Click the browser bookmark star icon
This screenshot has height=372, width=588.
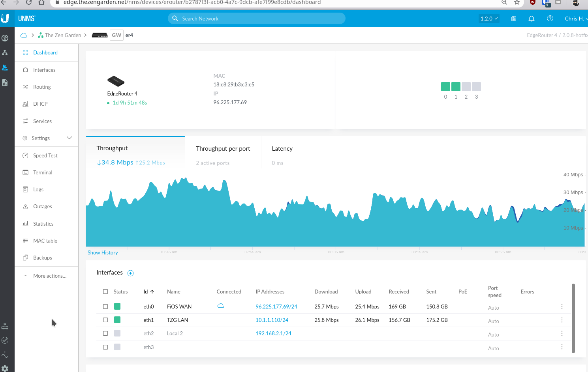[x=517, y=2]
